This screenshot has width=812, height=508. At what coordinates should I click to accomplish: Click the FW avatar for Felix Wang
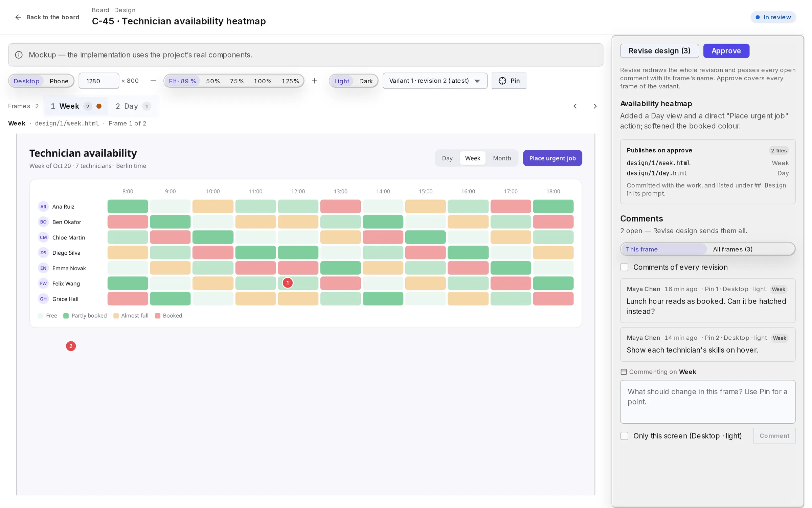pyautogui.click(x=43, y=283)
